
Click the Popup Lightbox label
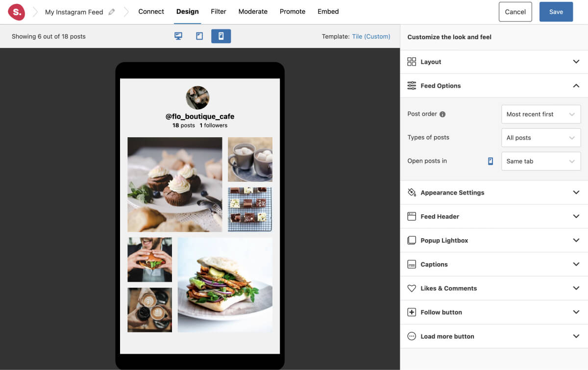click(x=444, y=241)
